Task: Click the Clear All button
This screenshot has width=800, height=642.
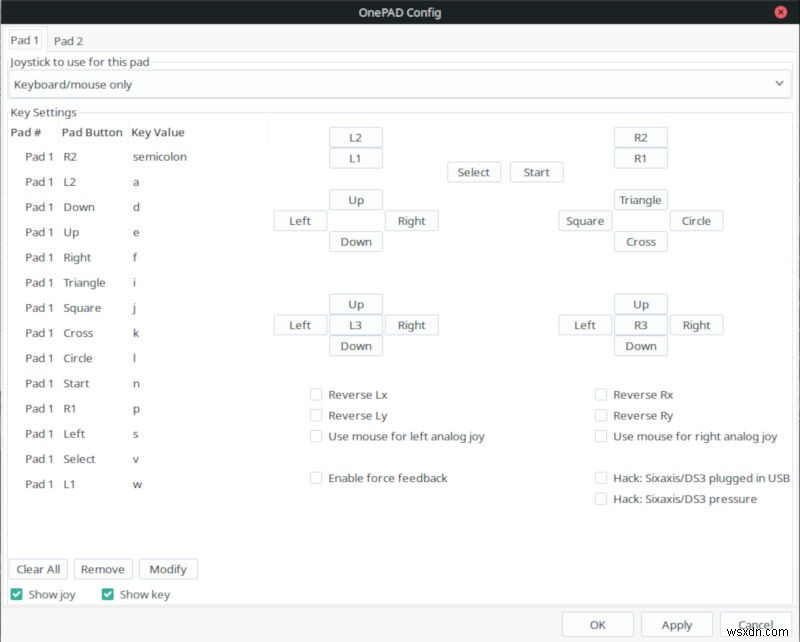Action: pyautogui.click(x=38, y=569)
